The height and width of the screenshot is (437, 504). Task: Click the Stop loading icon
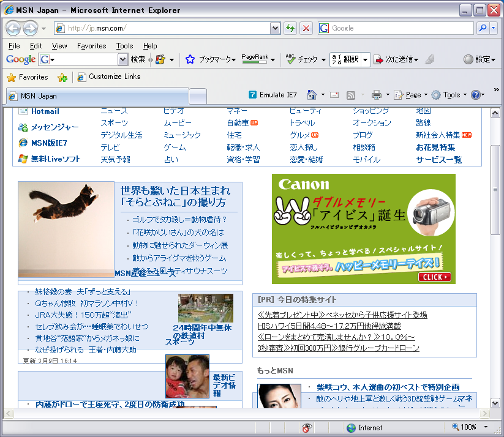coord(306,28)
